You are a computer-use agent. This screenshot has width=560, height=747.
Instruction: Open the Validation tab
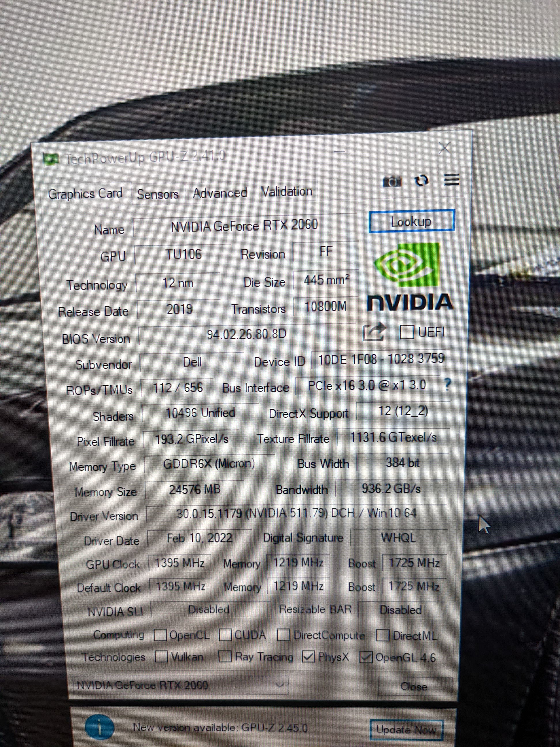coord(287,192)
